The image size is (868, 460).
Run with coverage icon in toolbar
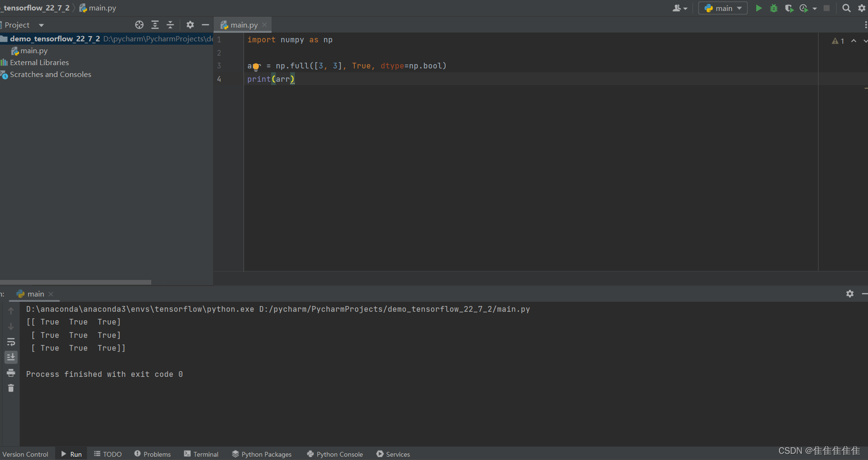coord(789,8)
